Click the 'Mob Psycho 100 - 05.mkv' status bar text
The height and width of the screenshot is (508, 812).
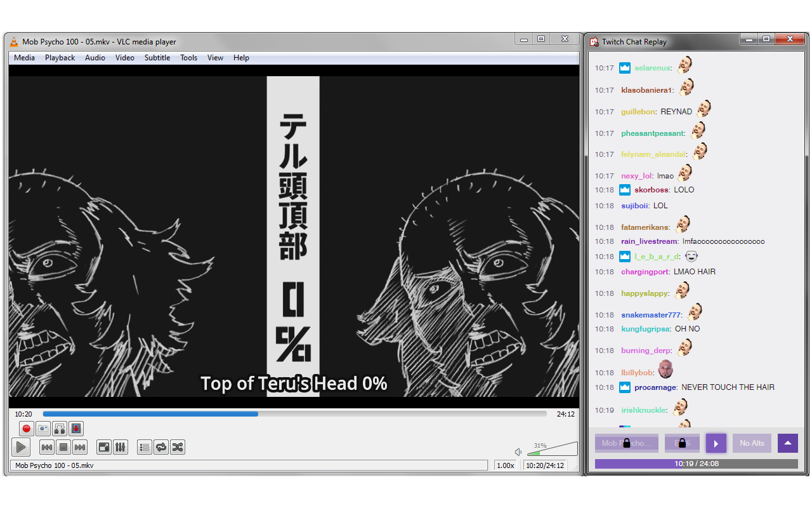point(54,465)
